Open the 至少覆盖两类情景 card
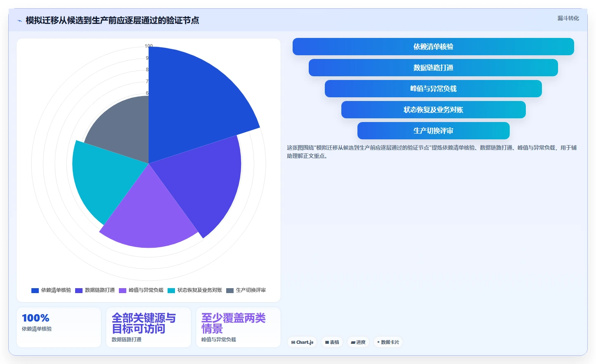 (238, 327)
